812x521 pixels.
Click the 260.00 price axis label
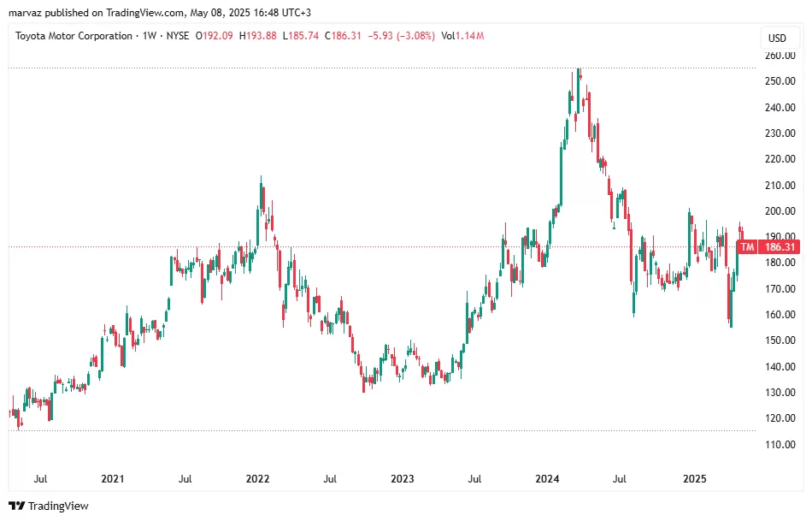click(780, 56)
